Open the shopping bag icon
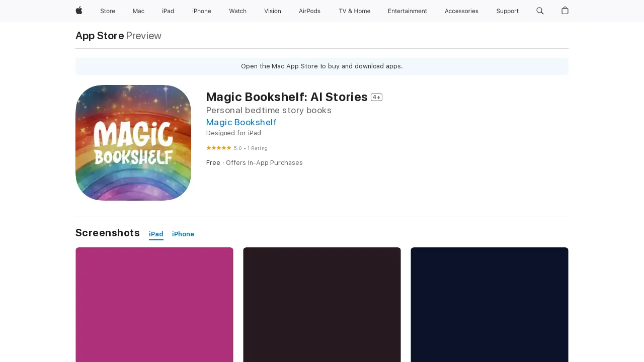This screenshot has height=362, width=644. coord(565,11)
